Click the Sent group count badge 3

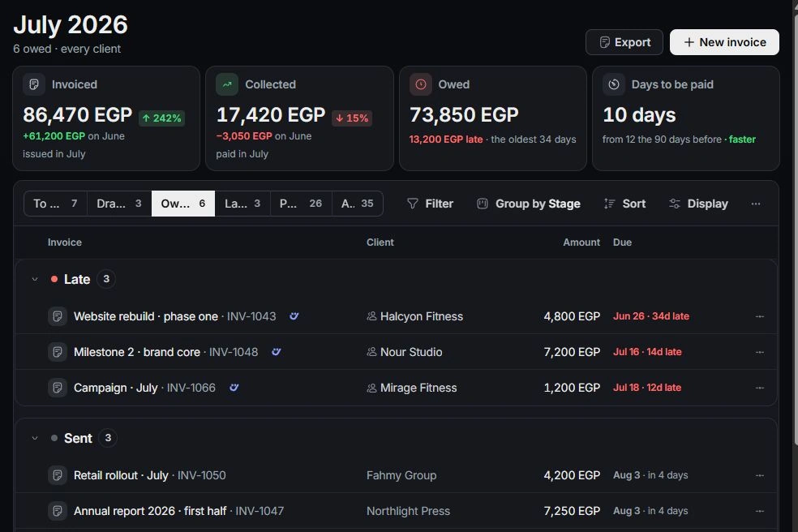click(107, 438)
